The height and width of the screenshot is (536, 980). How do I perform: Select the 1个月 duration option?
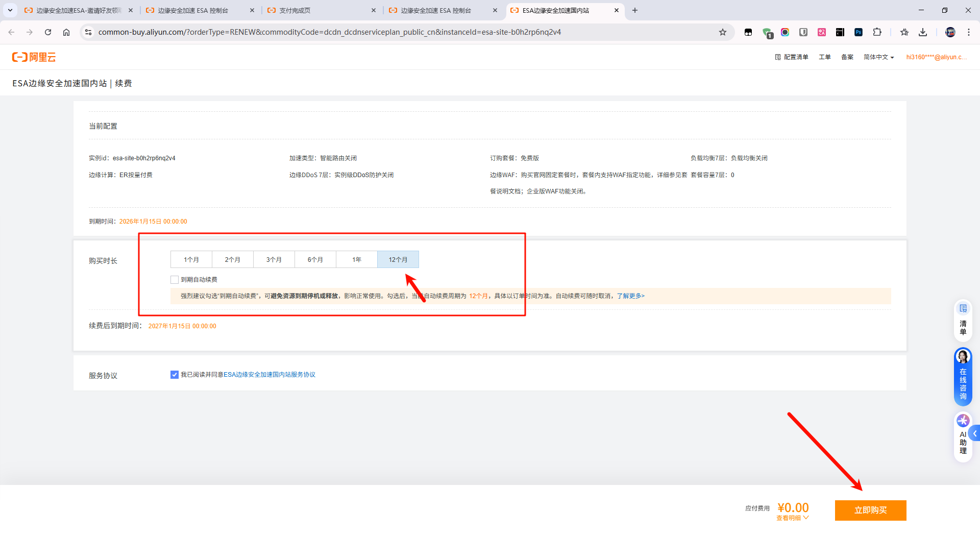(x=191, y=260)
